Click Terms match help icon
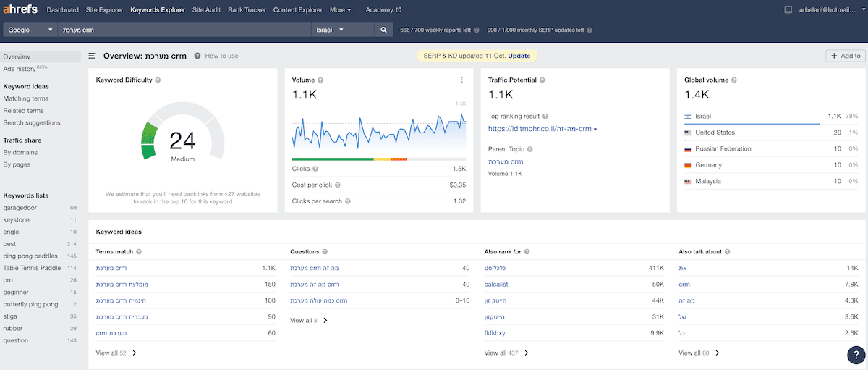 point(138,252)
